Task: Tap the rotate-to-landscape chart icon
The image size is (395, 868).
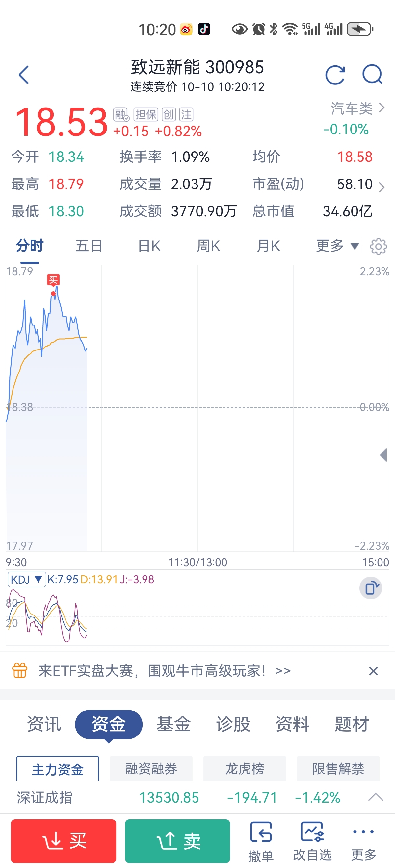Action: click(371, 588)
